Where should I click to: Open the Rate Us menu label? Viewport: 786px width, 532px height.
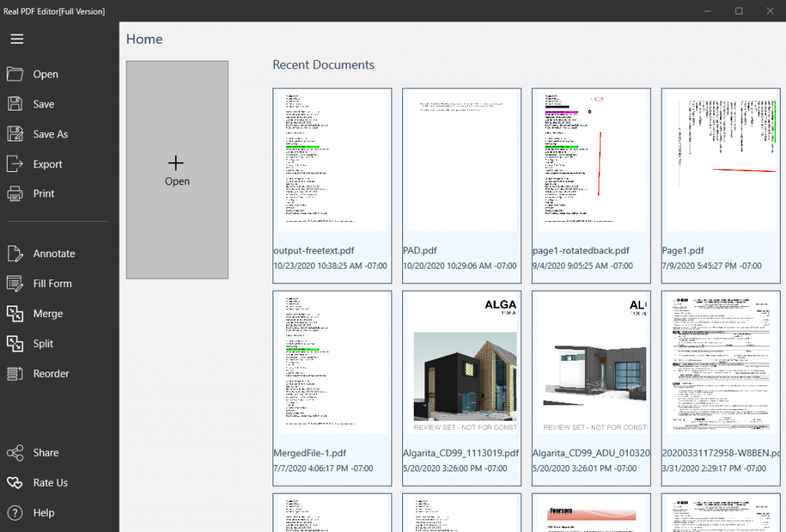[50, 483]
